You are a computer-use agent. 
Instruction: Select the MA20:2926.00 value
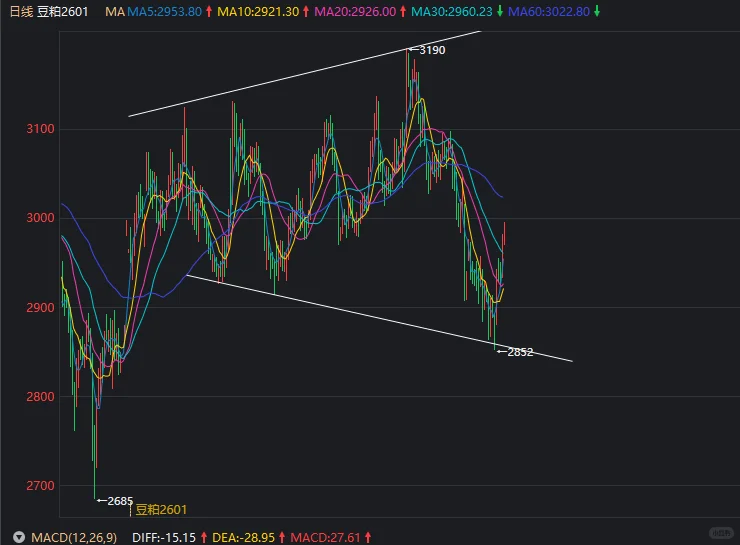(x=355, y=11)
